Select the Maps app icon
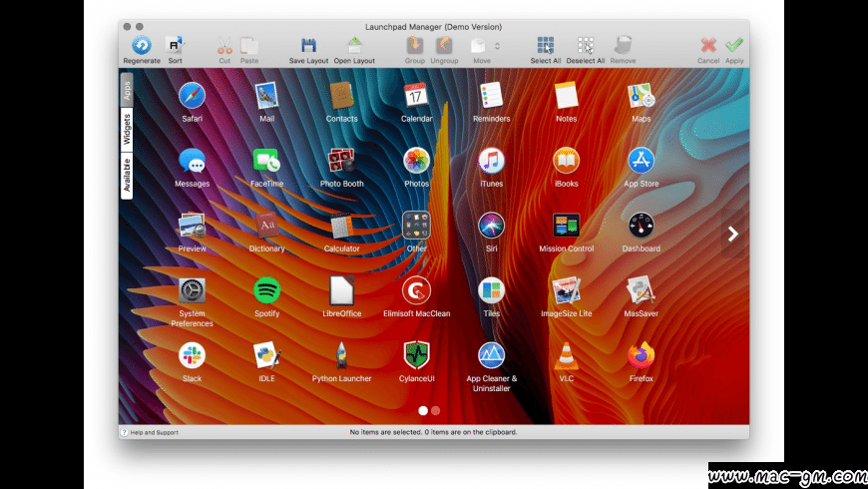Image resolution: width=868 pixels, height=489 pixels. 642,96
